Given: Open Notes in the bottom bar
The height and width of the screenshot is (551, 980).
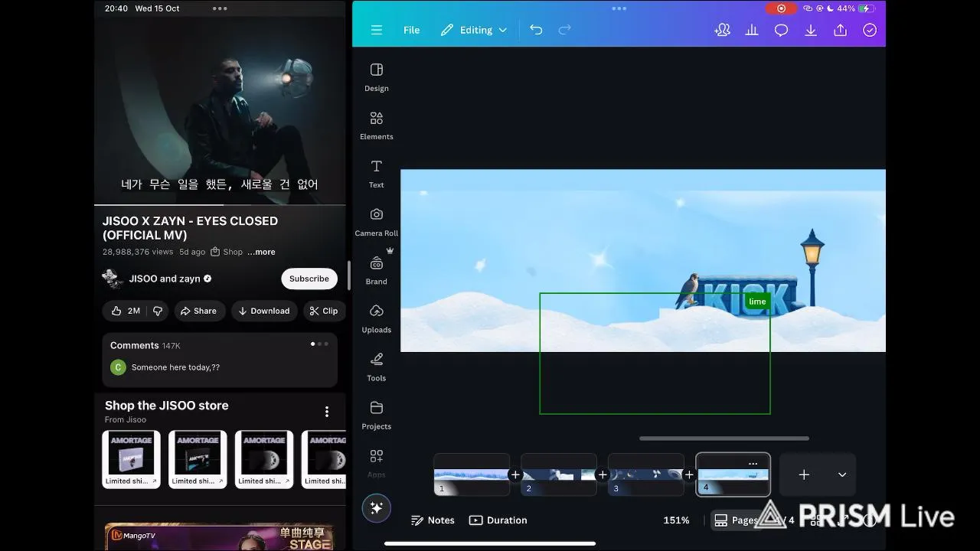Looking at the screenshot, I should coord(433,520).
